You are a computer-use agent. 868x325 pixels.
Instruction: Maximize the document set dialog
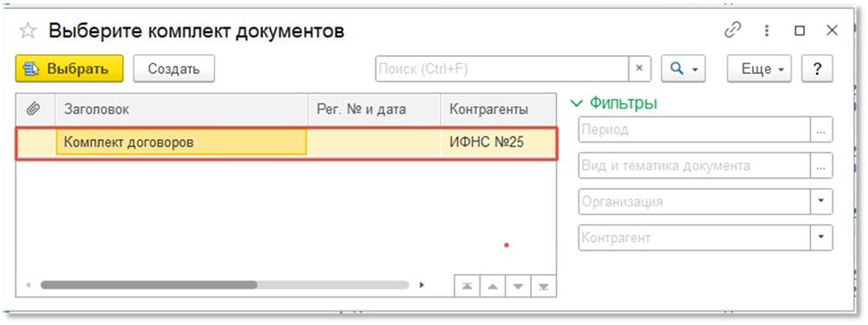[x=799, y=31]
